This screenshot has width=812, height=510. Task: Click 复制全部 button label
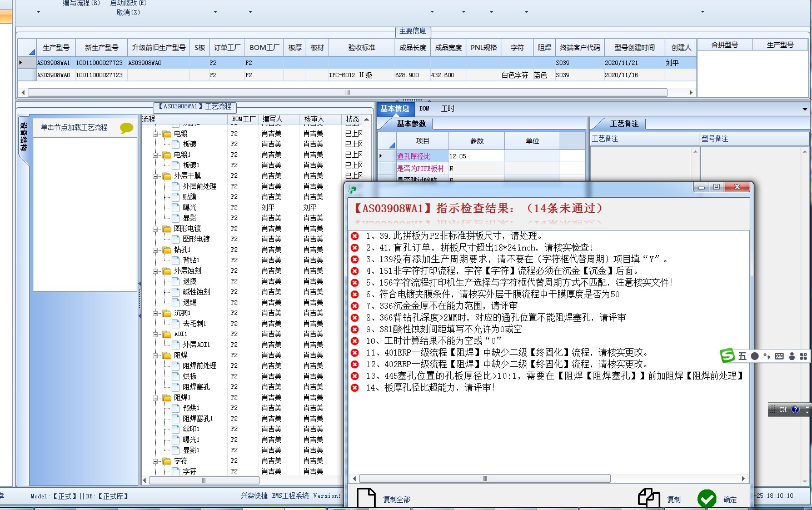click(397, 499)
